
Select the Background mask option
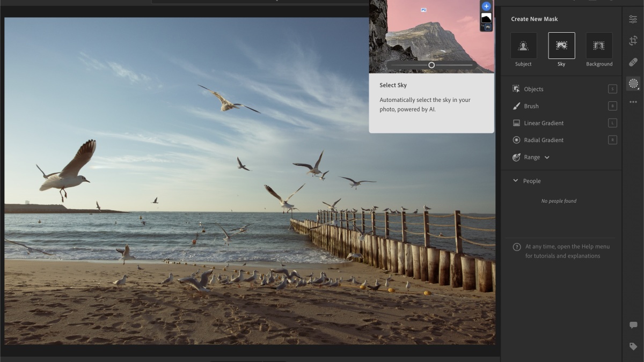(x=599, y=46)
